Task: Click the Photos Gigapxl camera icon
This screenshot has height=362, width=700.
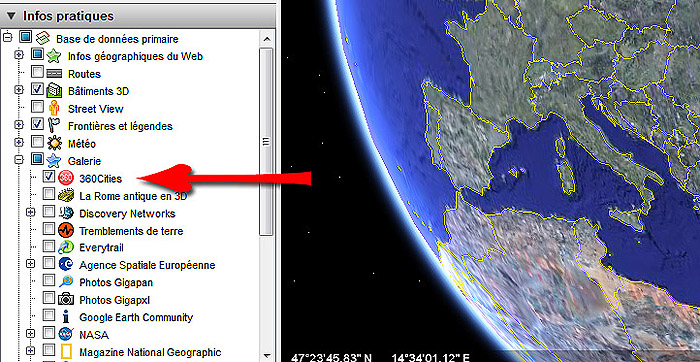Action: pos(66,300)
